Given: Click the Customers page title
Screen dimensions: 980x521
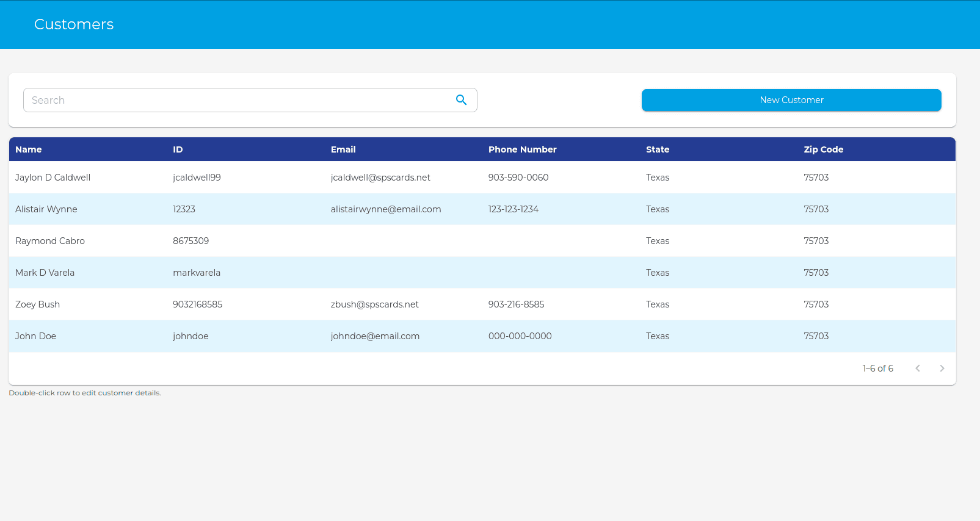Looking at the screenshot, I should tap(74, 24).
